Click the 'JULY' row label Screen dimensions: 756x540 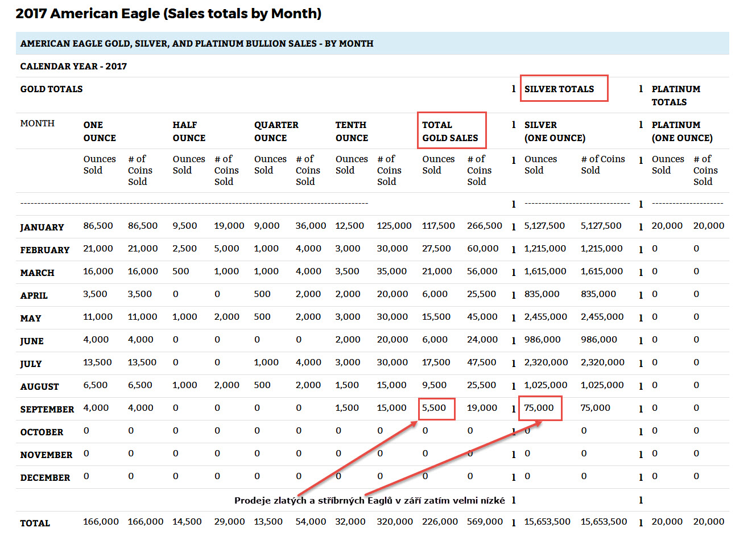click(x=31, y=364)
